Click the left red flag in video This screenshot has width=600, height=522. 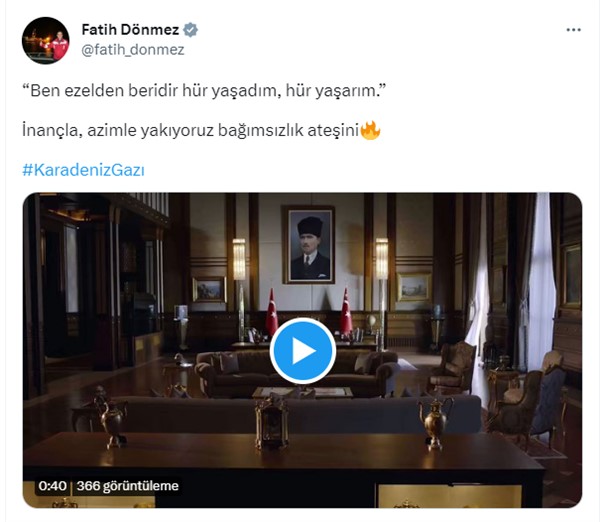272,312
